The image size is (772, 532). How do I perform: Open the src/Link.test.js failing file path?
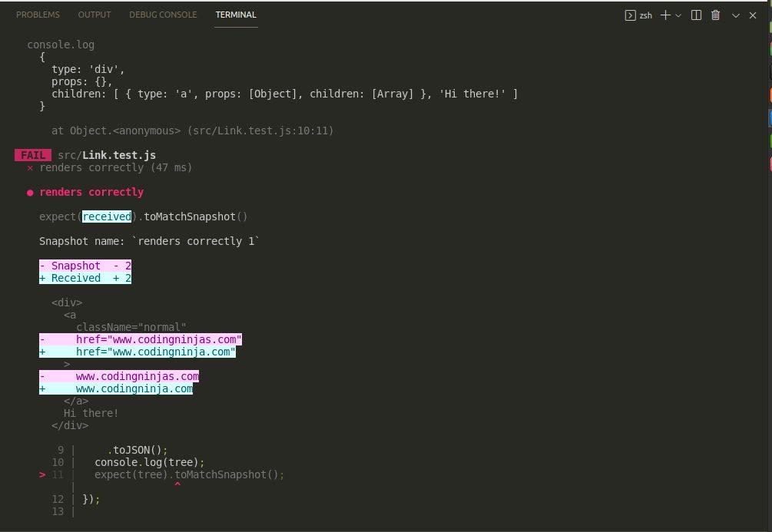[x=107, y=156]
